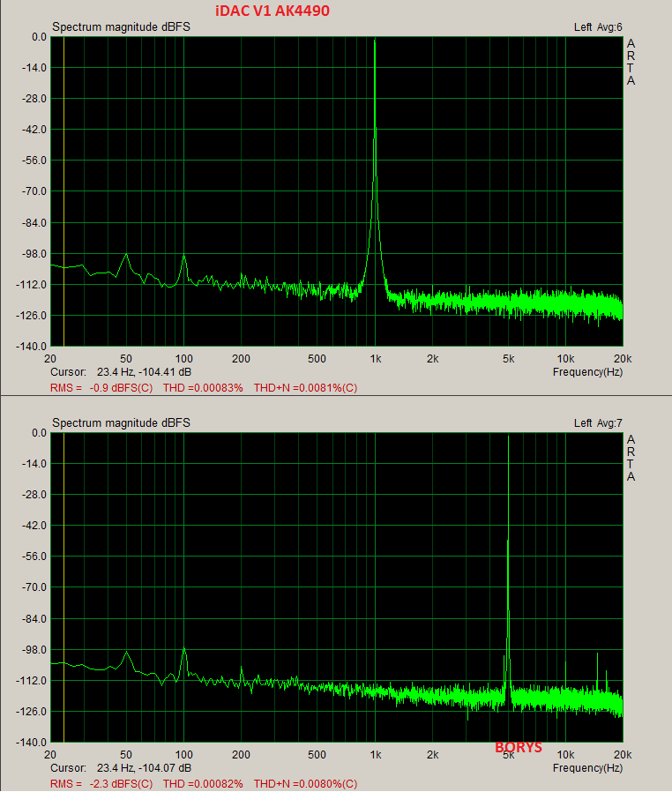Click the '-140.0' y-axis label of the top graph
Screen dimensions: 672x792
tap(31, 347)
